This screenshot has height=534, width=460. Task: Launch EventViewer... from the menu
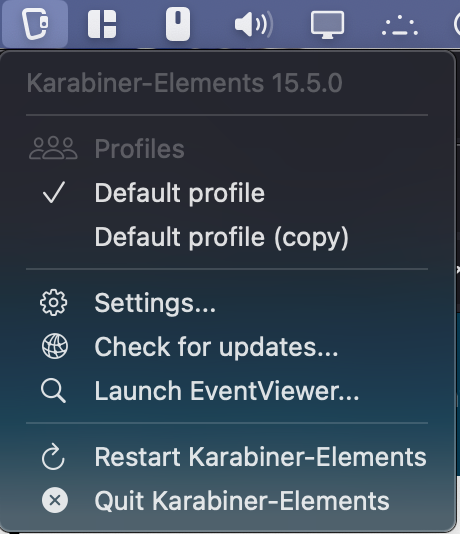click(x=227, y=391)
